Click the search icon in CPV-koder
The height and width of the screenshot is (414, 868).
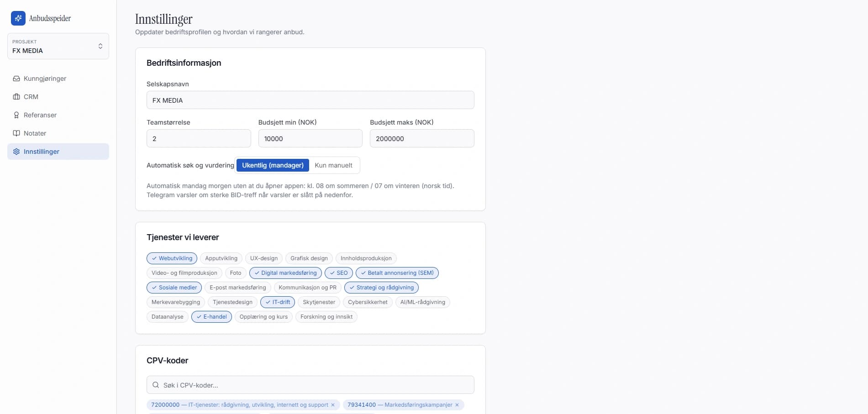pyautogui.click(x=156, y=385)
